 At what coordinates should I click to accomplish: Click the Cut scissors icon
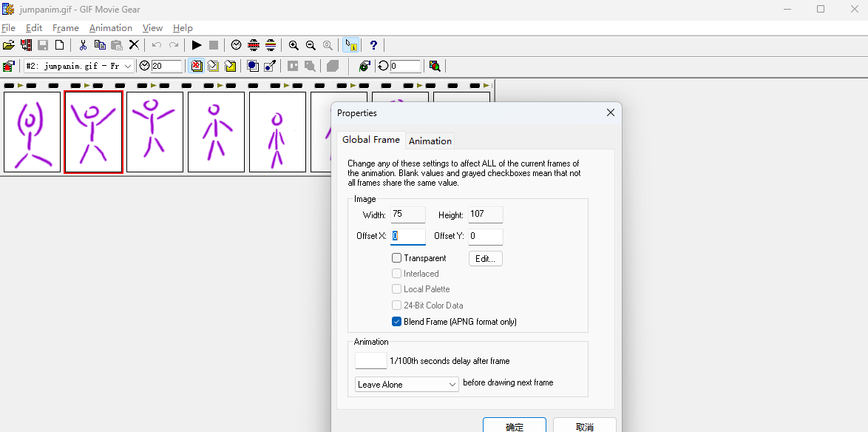(83, 45)
